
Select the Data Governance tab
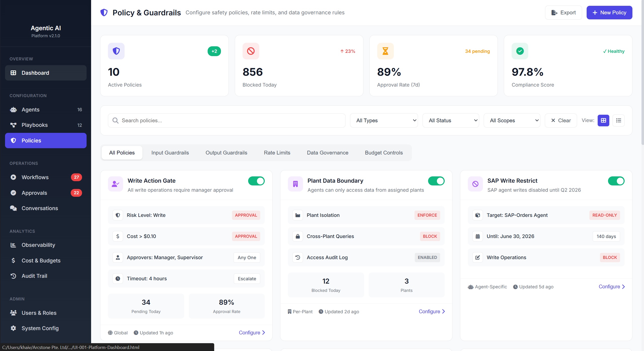[327, 153]
